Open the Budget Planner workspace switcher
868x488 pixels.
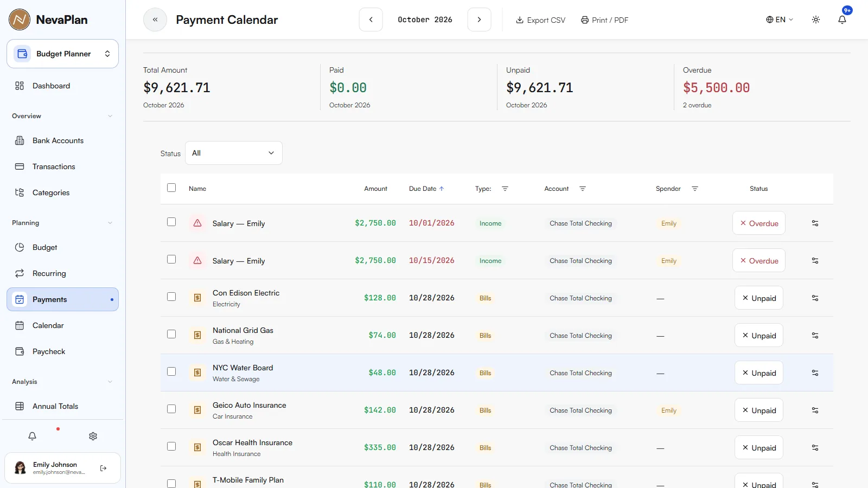[x=63, y=54]
